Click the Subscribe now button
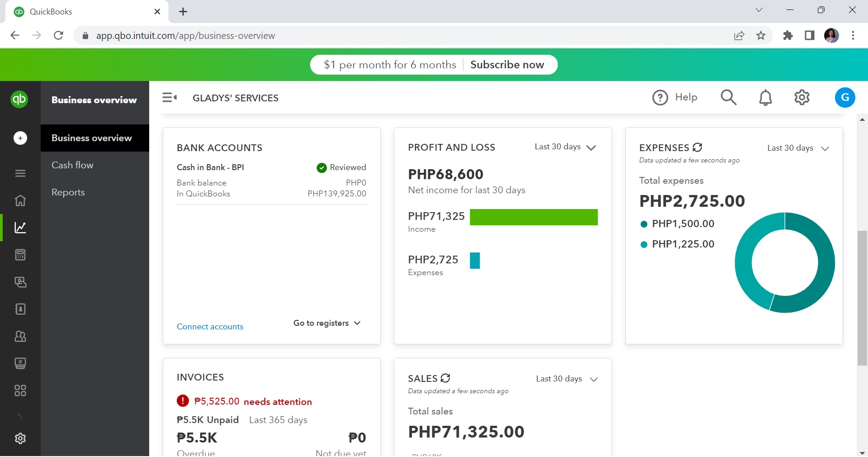The height and width of the screenshot is (457, 868). pos(507,65)
